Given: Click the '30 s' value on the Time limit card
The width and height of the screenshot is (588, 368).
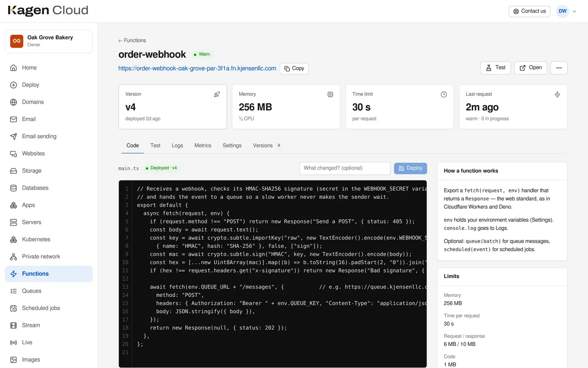Looking at the screenshot, I should (x=361, y=107).
